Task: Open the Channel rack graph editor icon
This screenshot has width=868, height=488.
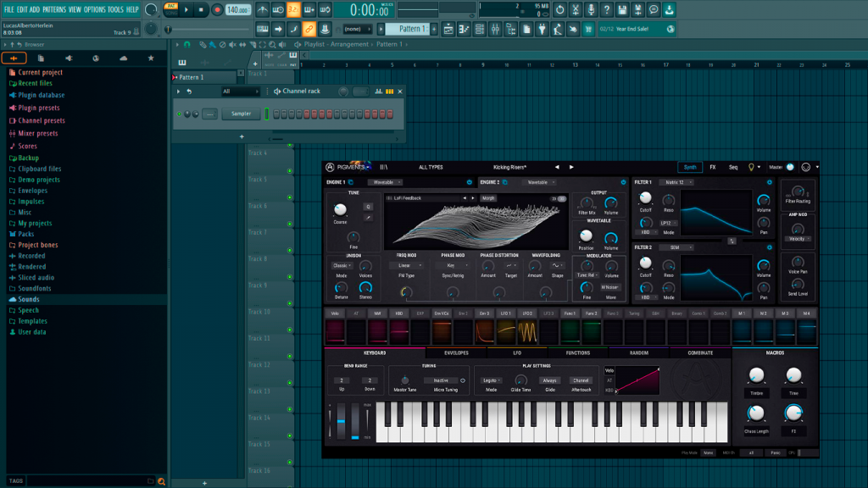Action: click(x=379, y=91)
